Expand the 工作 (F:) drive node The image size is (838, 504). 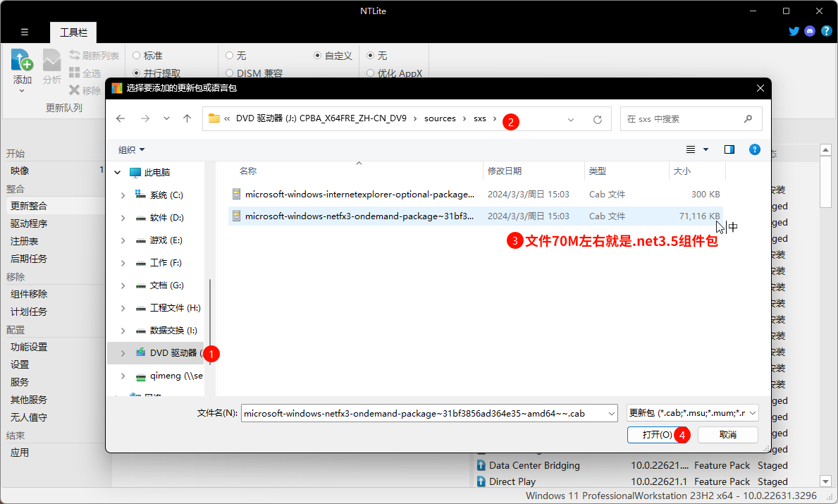pos(123,263)
